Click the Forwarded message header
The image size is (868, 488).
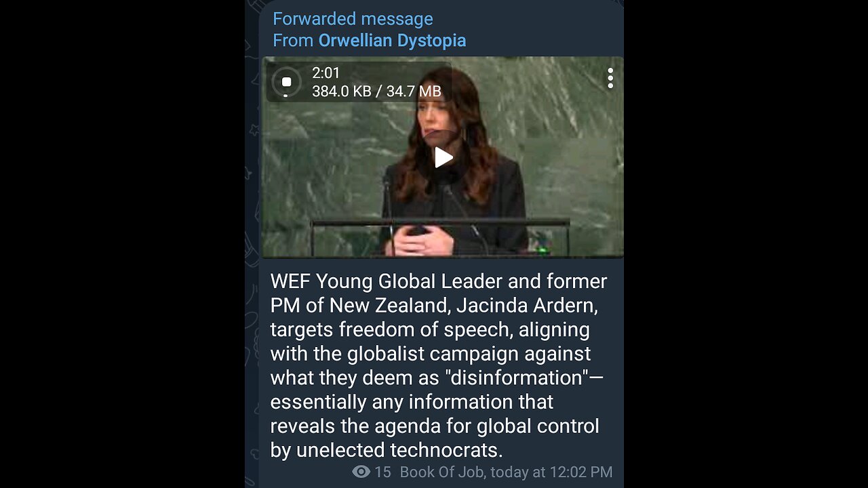[353, 19]
